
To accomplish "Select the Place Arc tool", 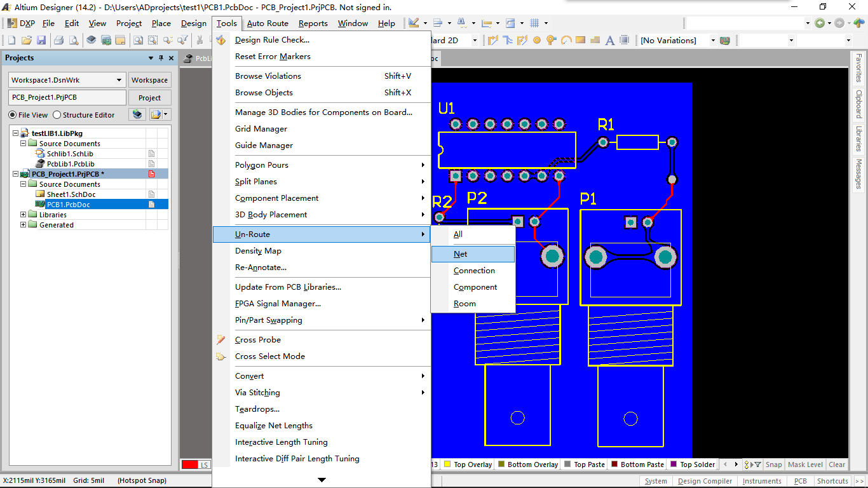I will (566, 40).
